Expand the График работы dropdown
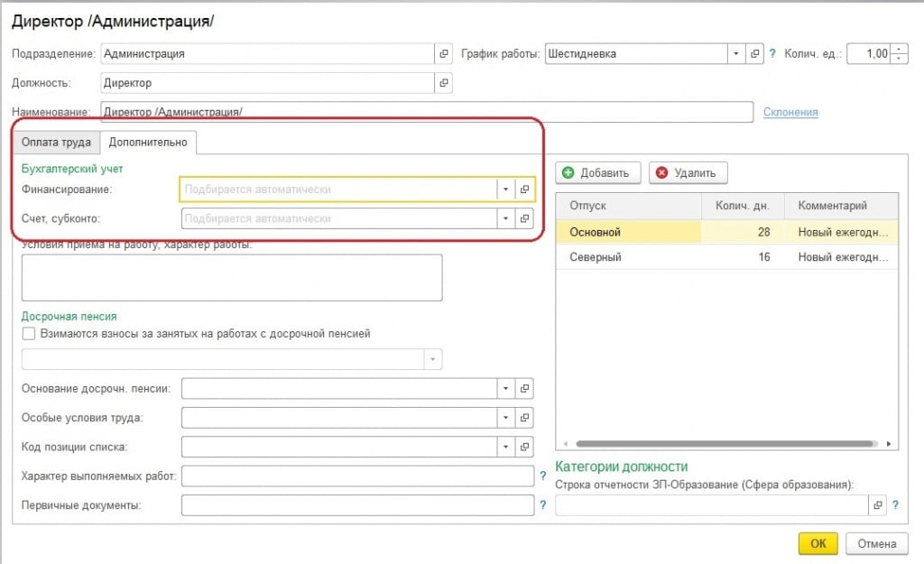Image resolution: width=924 pixels, height=564 pixels. pyautogui.click(x=737, y=54)
